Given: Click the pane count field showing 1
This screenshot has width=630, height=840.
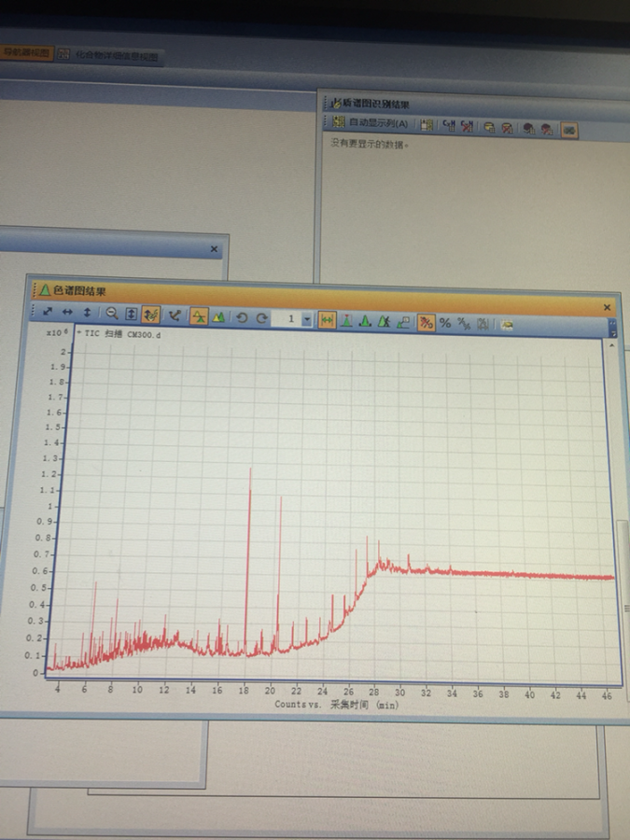Looking at the screenshot, I should [287, 319].
